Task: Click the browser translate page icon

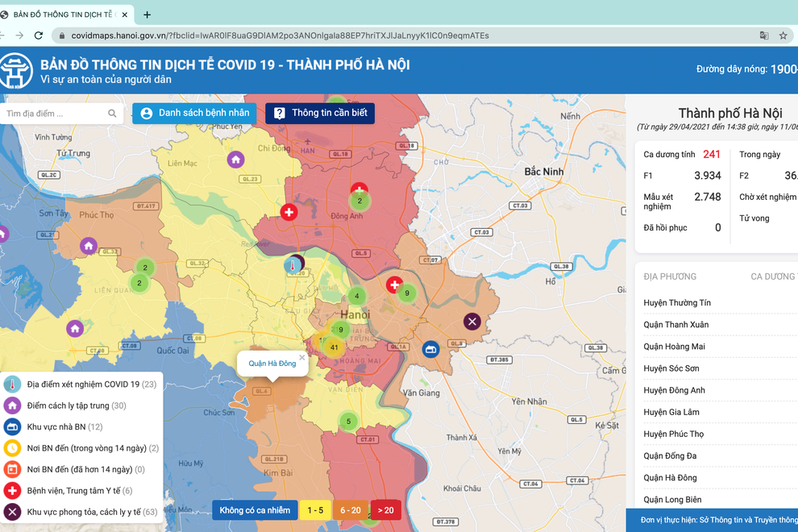Action: point(763,35)
